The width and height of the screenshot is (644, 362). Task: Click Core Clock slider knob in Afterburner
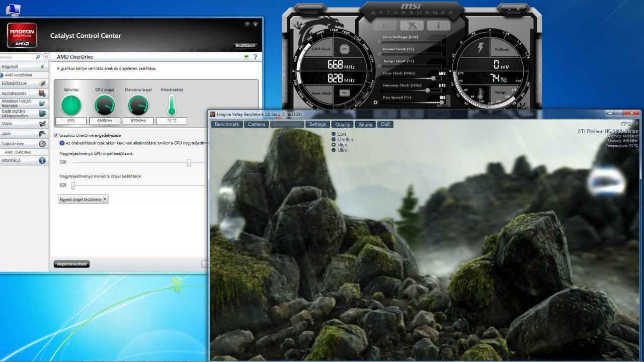[x=433, y=78]
